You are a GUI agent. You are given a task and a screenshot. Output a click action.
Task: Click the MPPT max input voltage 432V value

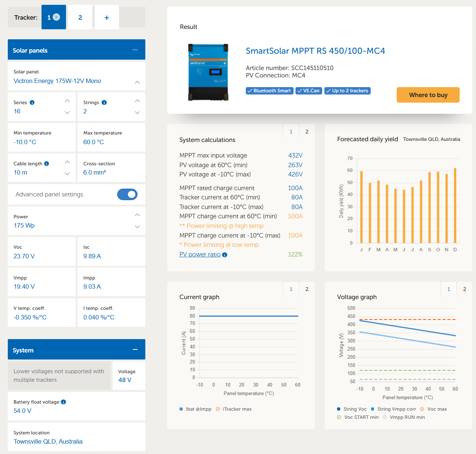295,156
